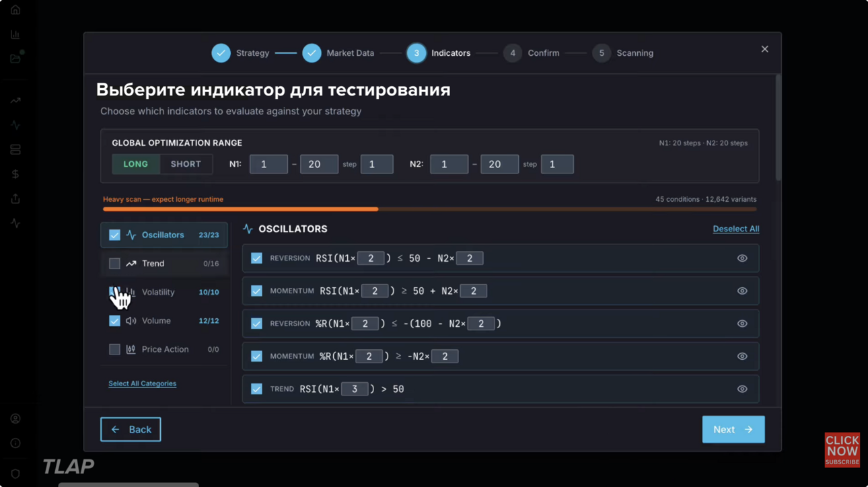This screenshot has width=868, height=487.
Task: Check the Price Action category checkbox
Action: tap(114, 349)
